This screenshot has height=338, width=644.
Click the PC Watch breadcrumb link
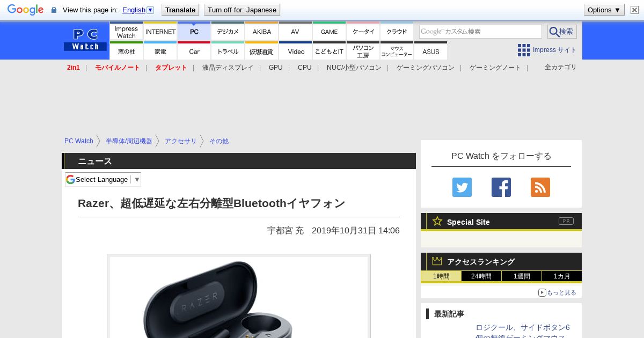tap(78, 141)
